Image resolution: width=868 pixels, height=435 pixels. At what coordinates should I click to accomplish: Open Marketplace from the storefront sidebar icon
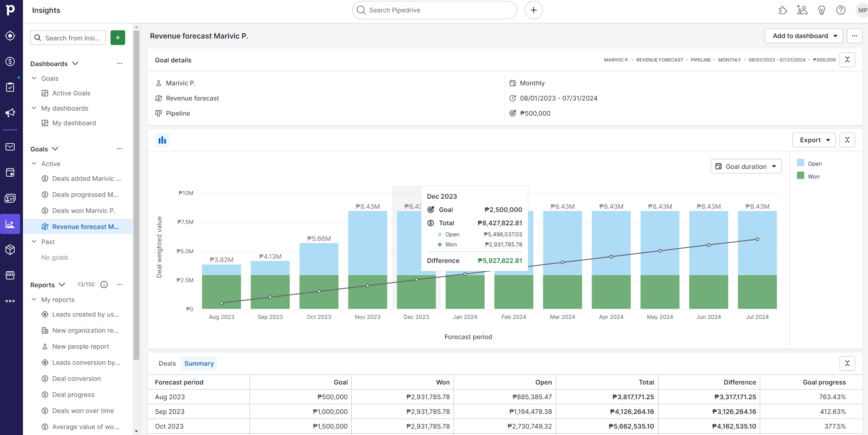(10, 275)
